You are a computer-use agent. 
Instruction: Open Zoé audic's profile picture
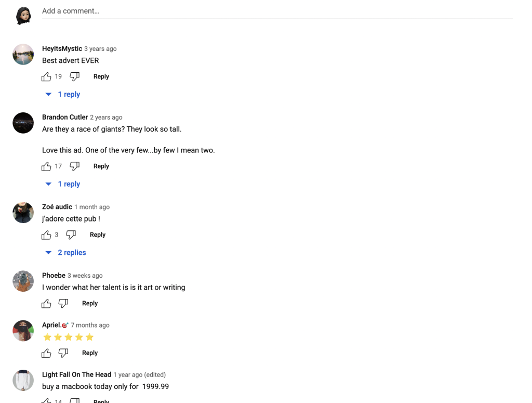(x=23, y=213)
